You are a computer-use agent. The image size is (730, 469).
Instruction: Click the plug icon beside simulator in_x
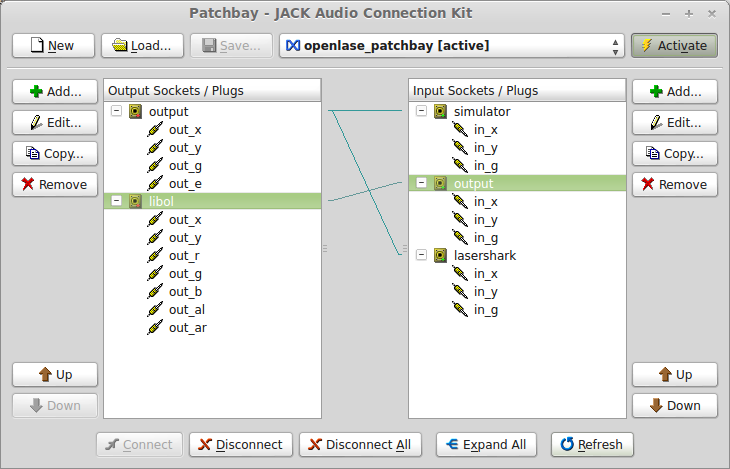[x=460, y=130]
